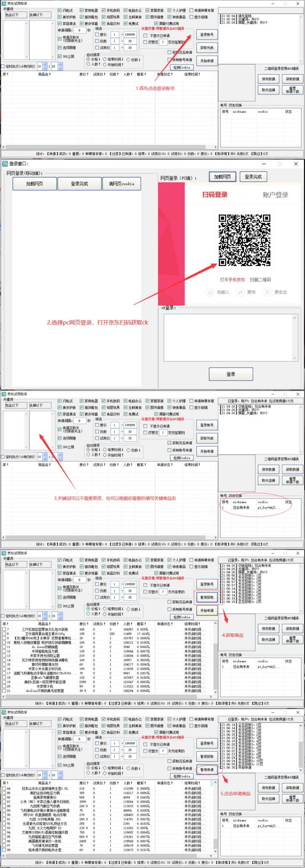Tick the checkbox for row 85 美的全自动电压力锅
The height and width of the screenshot is (868, 305).
4,793
